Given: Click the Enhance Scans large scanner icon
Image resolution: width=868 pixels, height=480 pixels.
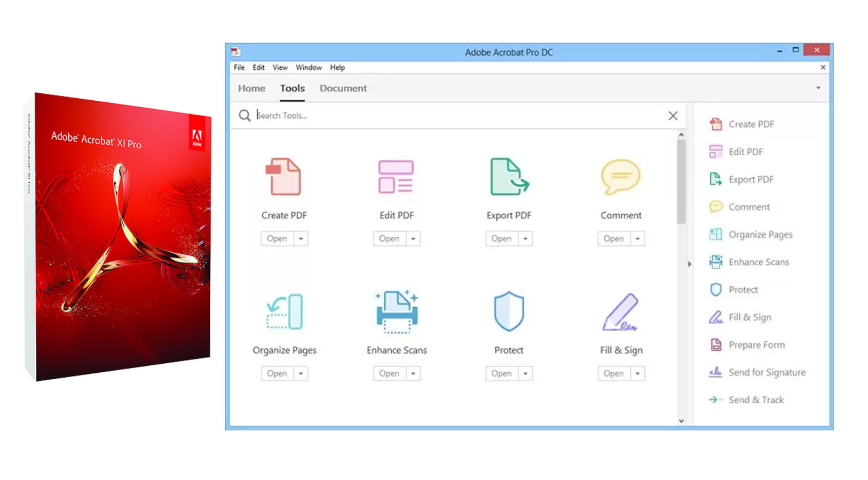Looking at the screenshot, I should tap(397, 311).
